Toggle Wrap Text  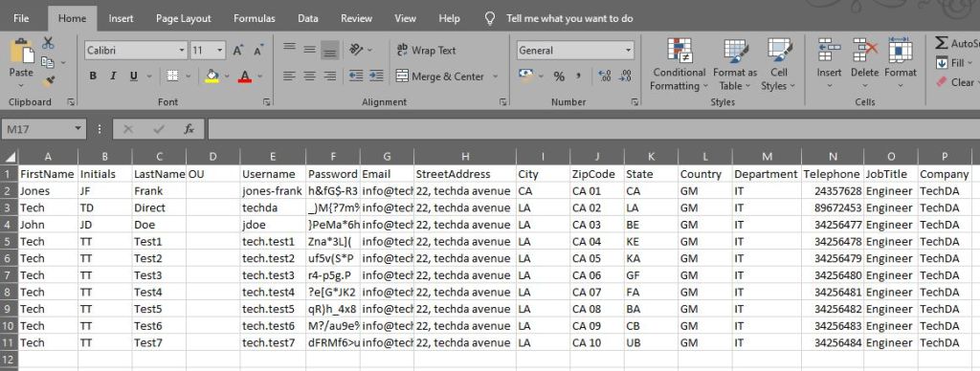[426, 51]
